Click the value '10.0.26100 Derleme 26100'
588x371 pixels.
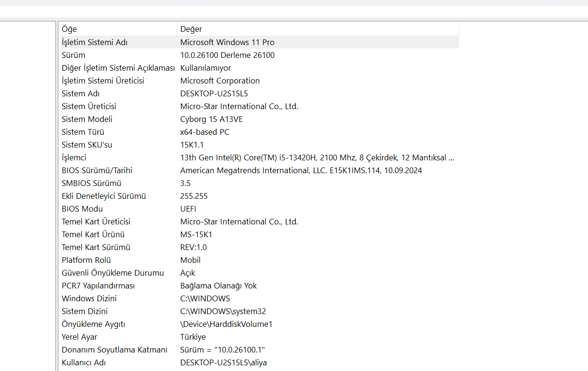click(x=227, y=55)
